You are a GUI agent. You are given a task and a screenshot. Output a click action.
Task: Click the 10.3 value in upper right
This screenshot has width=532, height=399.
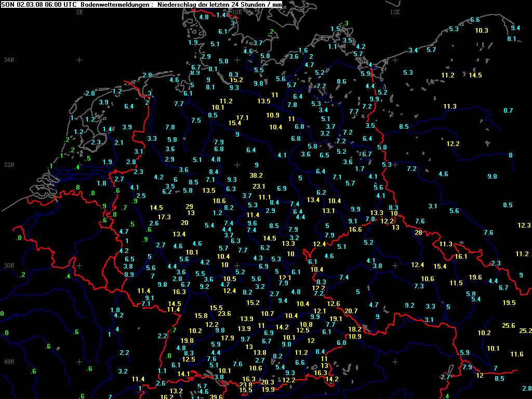point(482,31)
